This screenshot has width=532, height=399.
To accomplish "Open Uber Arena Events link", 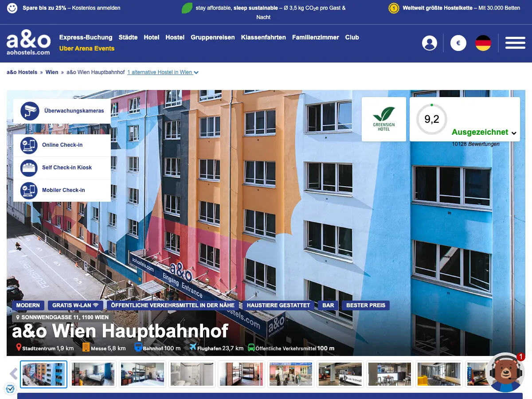I will click(x=87, y=48).
